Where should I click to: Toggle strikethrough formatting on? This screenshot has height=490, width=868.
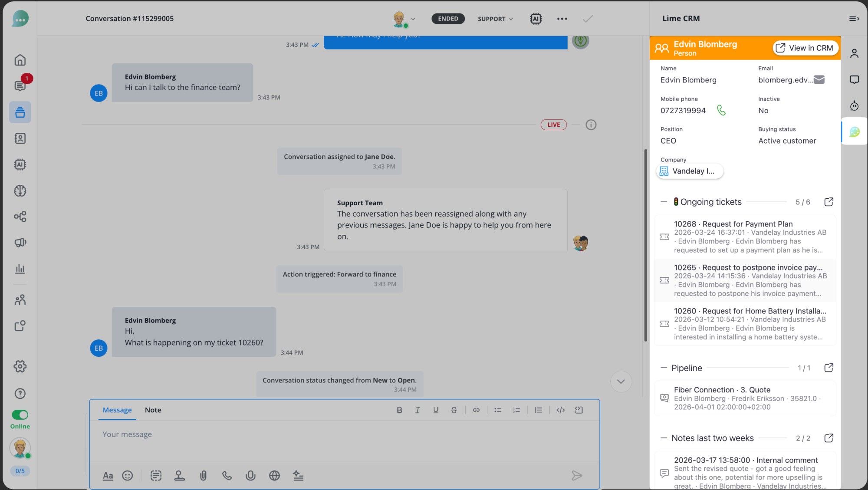click(x=454, y=410)
